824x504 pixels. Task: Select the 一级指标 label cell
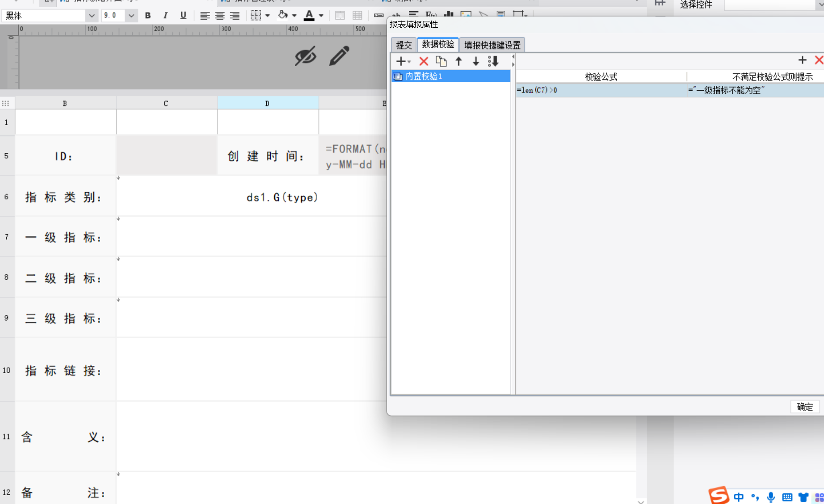pyautogui.click(x=65, y=237)
